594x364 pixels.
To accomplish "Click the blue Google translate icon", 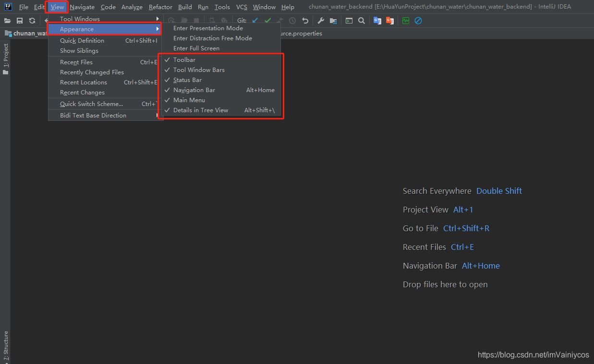I will click(377, 21).
